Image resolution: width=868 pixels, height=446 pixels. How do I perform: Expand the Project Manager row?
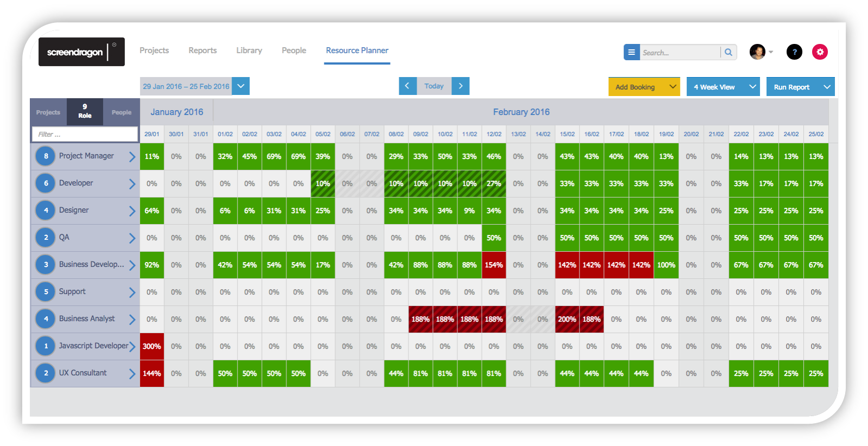click(132, 157)
